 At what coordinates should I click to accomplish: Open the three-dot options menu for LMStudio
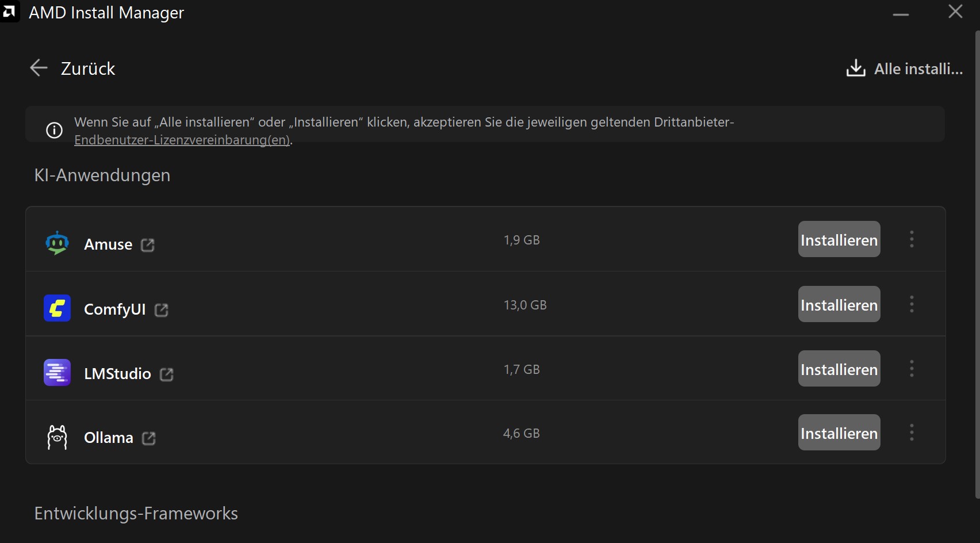click(x=912, y=369)
